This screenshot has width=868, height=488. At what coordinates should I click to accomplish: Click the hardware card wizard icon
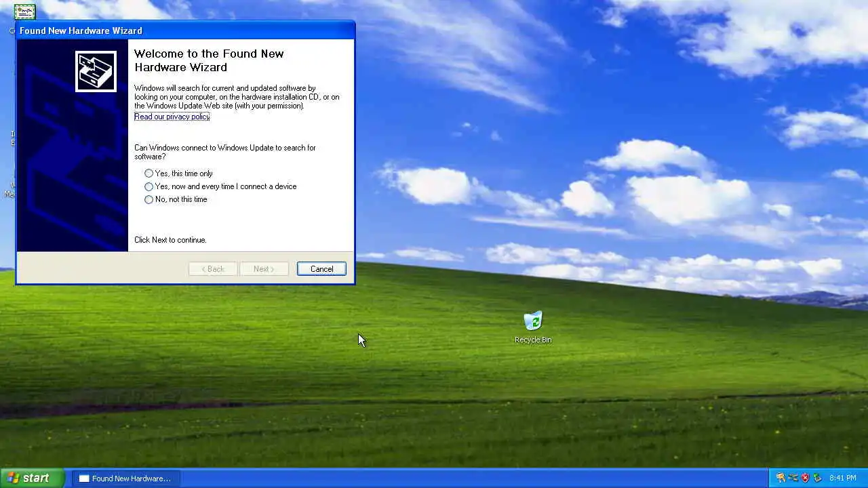(96, 71)
